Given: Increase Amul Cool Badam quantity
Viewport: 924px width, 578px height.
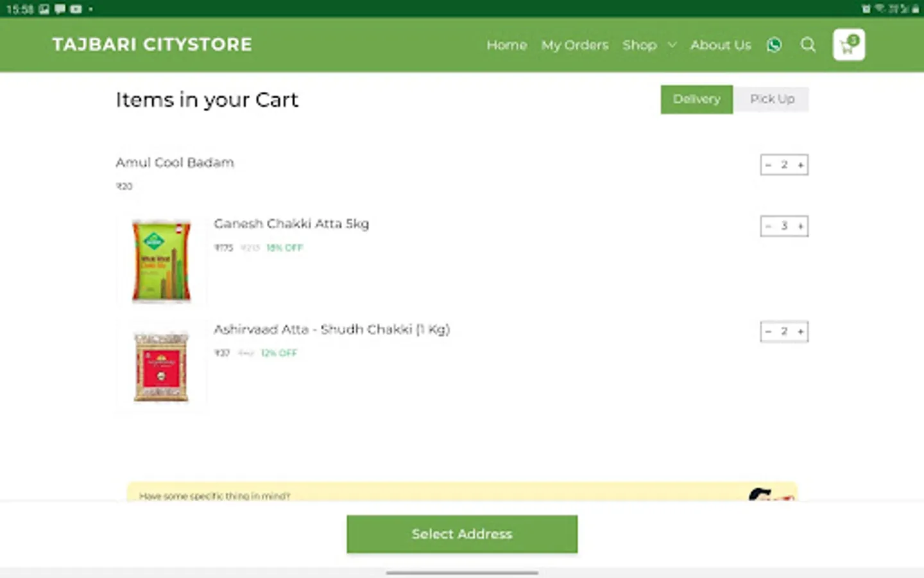Looking at the screenshot, I should [801, 165].
